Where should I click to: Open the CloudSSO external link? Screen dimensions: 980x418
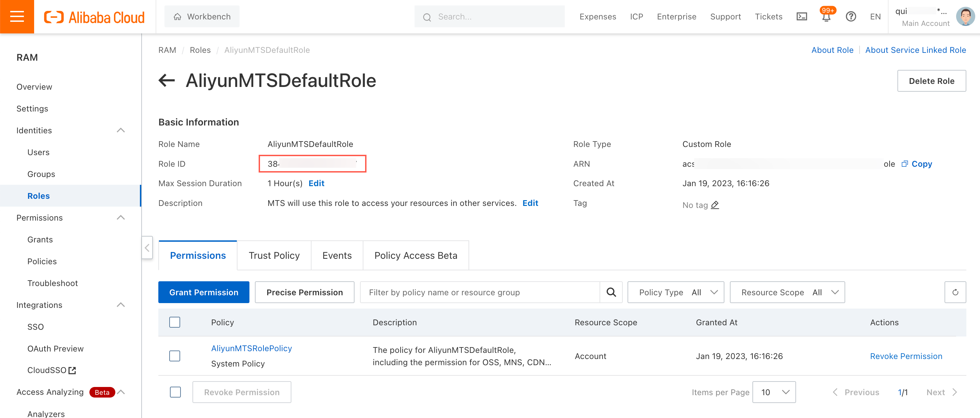52,370
